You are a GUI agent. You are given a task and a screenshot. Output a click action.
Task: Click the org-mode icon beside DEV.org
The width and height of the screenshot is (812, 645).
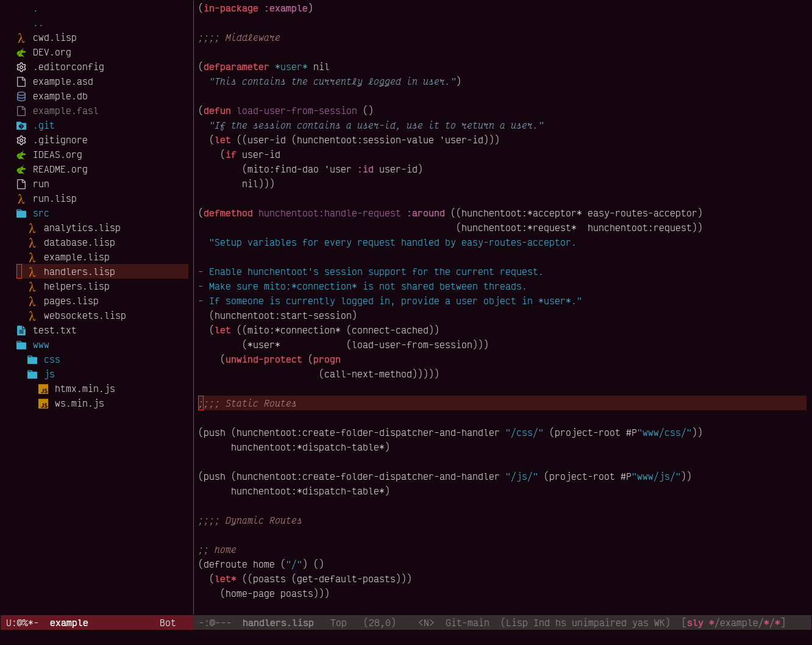[x=21, y=52]
